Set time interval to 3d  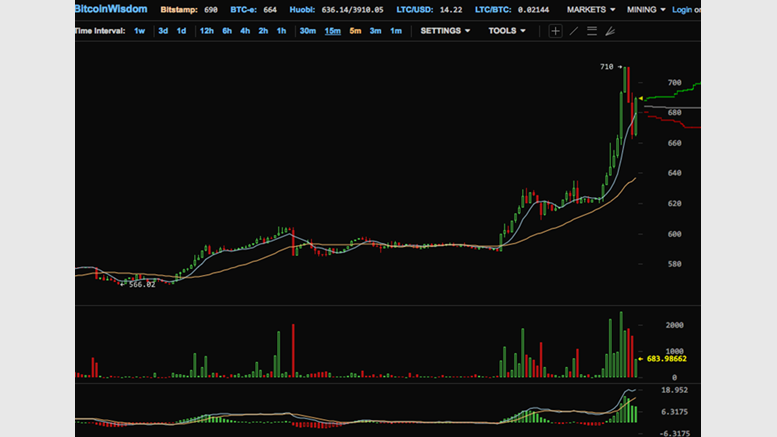[x=163, y=31]
